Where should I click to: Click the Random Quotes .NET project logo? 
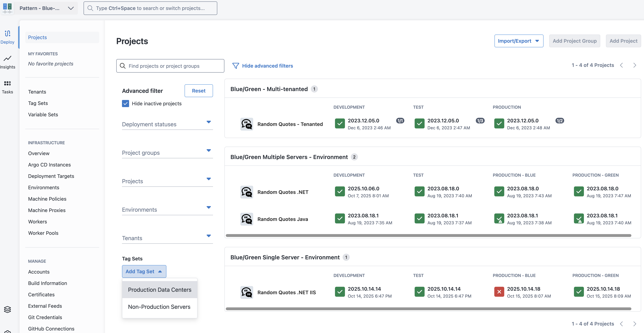point(246,192)
